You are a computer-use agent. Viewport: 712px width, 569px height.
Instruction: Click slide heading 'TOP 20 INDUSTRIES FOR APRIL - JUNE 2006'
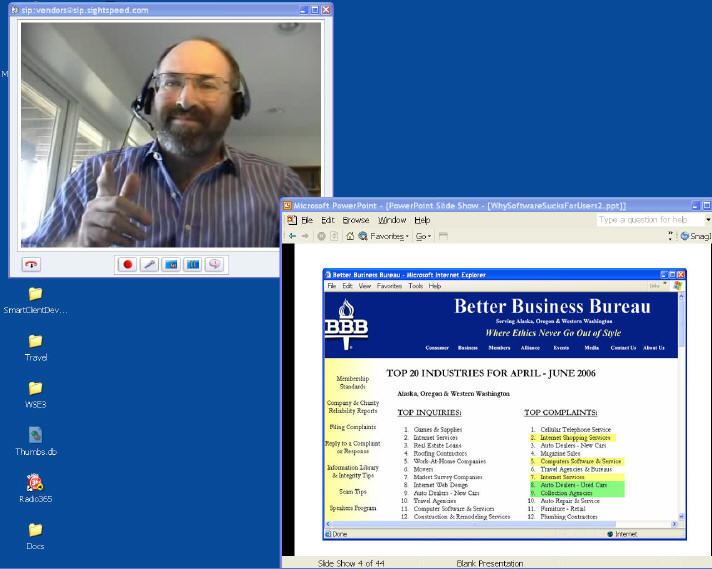point(490,373)
